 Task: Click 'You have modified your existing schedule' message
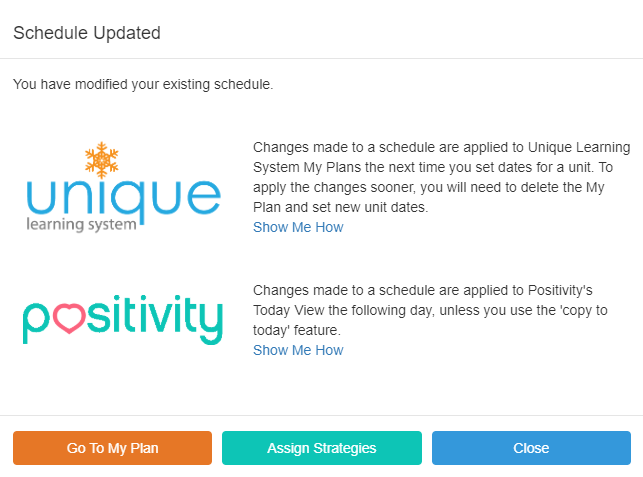[x=143, y=84]
